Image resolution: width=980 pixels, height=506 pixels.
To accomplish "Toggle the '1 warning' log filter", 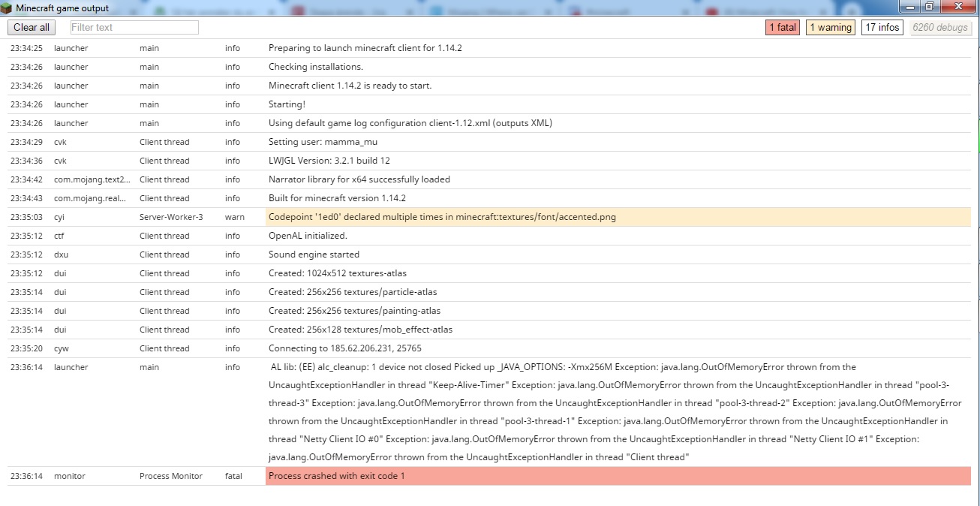I will point(830,28).
